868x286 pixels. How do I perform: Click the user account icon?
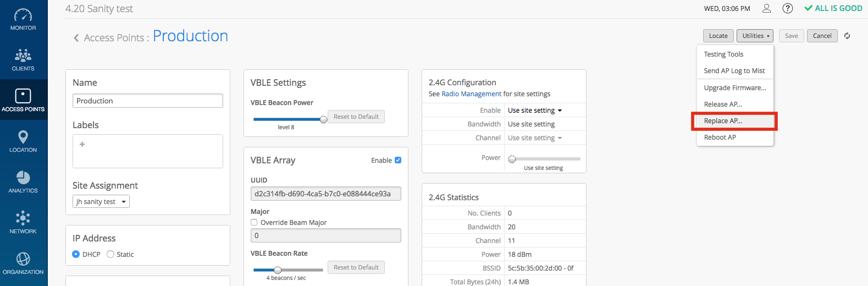766,8
